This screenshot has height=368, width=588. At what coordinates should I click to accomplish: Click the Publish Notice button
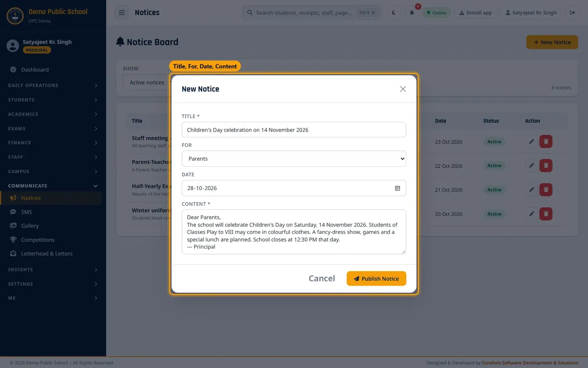[376, 278]
